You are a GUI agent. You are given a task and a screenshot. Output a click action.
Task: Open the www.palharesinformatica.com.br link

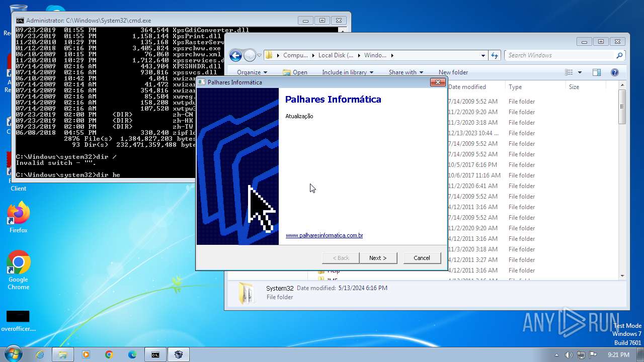click(324, 235)
